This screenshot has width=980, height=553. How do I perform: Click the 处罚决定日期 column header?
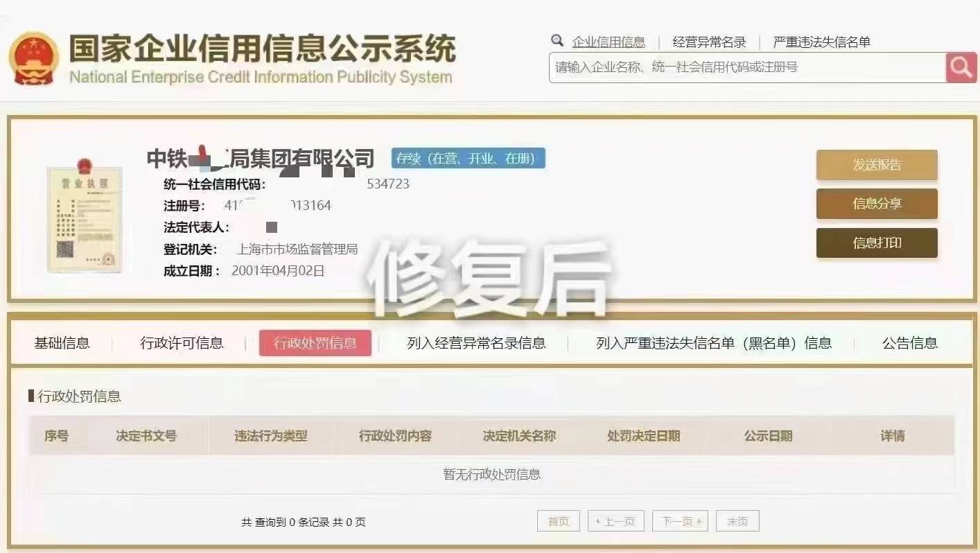pyautogui.click(x=643, y=436)
